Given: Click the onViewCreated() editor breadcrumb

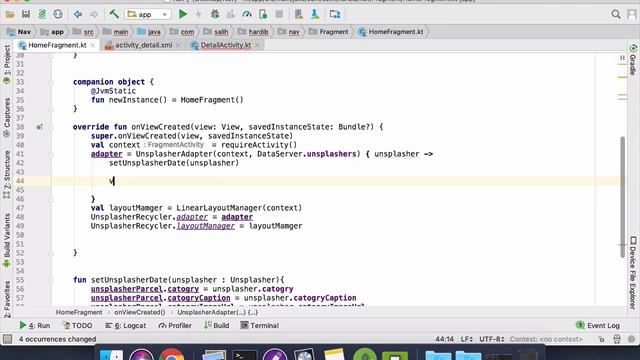Looking at the screenshot, I should tap(140, 312).
